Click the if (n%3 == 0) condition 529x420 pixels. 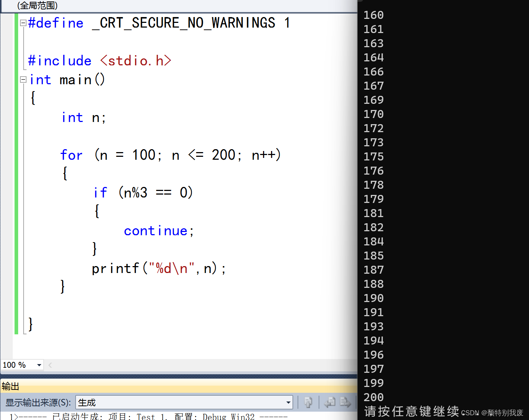(143, 192)
